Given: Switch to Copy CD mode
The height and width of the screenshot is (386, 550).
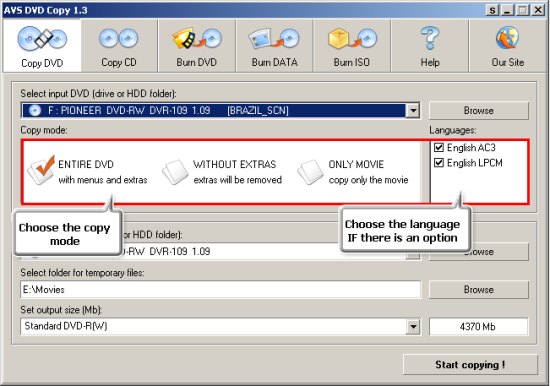Looking at the screenshot, I should point(119,46).
